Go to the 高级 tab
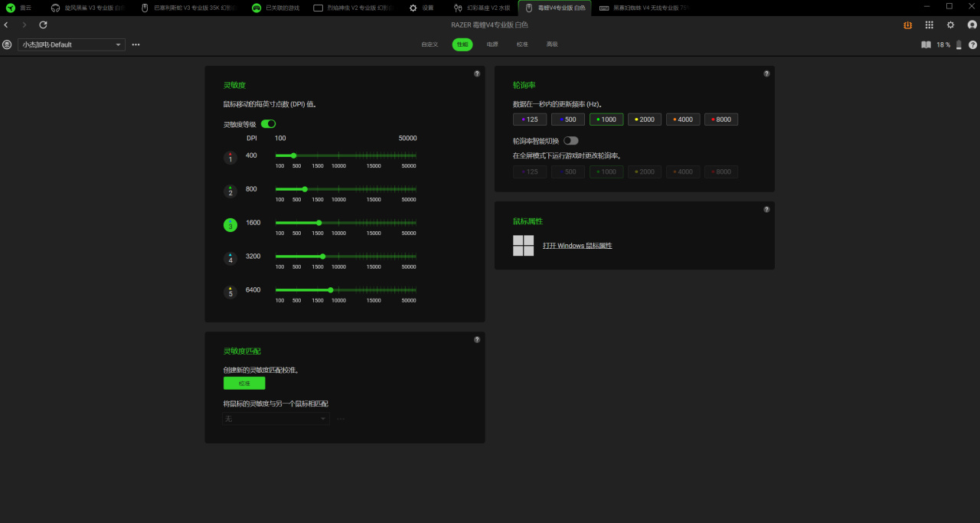The image size is (980, 523). click(x=552, y=44)
